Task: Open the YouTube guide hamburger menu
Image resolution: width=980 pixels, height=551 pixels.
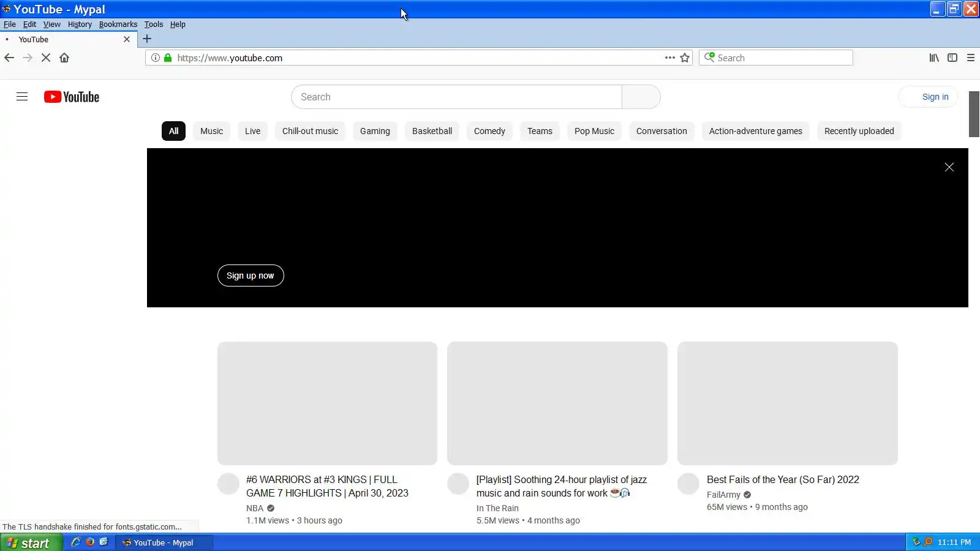Action: coord(22,97)
